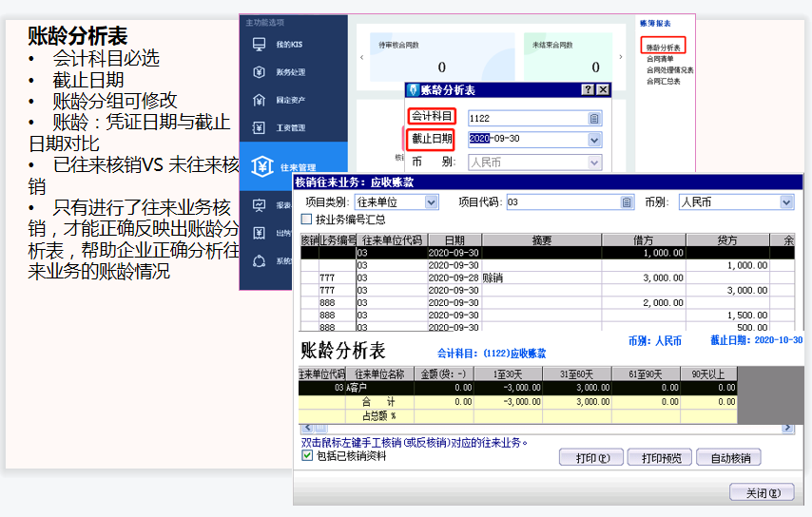This screenshot has height=517, width=812.
Task: Open the 币别 dropdown in 账龄分析表 dialog
Action: point(594,163)
